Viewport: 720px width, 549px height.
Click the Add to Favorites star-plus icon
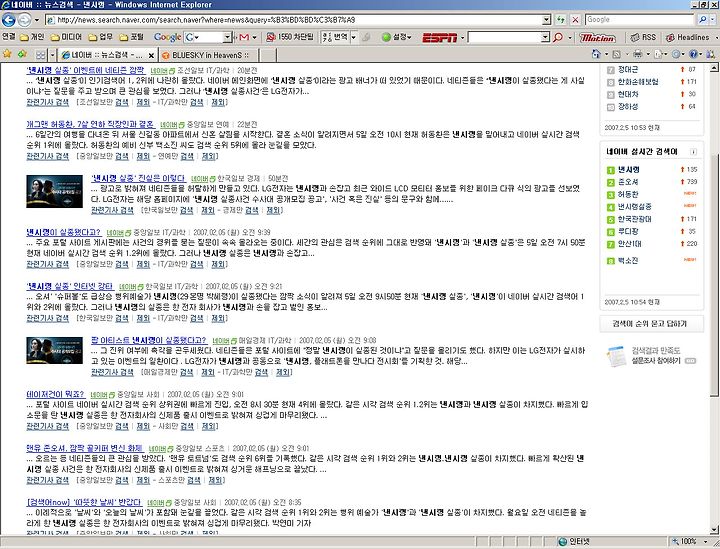pyautogui.click(x=22, y=54)
